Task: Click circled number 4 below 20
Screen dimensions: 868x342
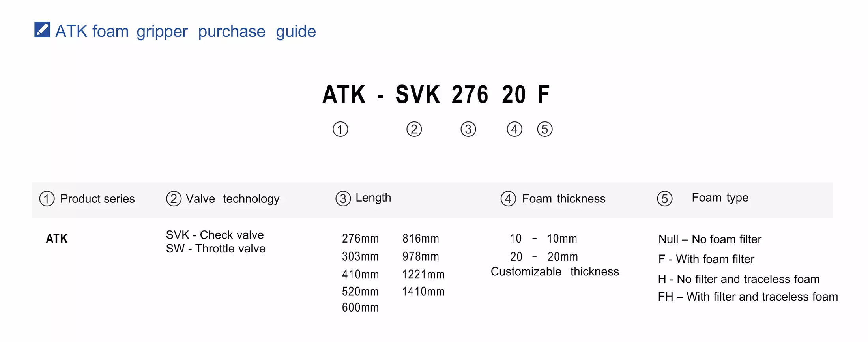Action: click(x=514, y=129)
